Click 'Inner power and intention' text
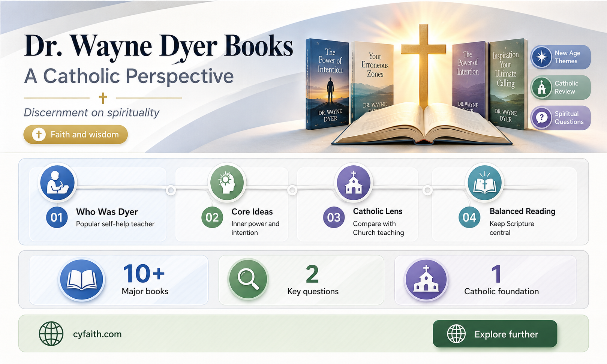Image resolution: width=607 pixels, height=364 pixels. [255, 228]
